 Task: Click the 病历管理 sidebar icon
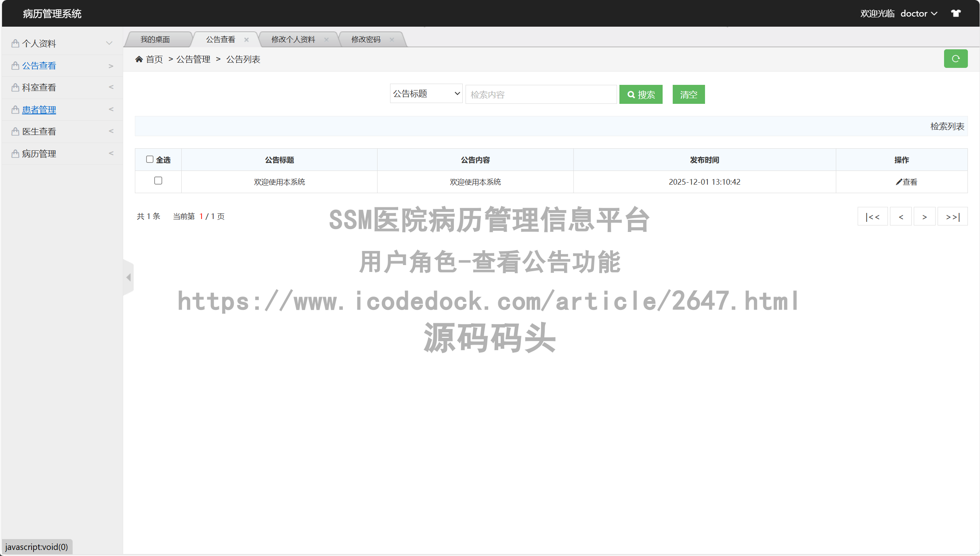point(15,153)
